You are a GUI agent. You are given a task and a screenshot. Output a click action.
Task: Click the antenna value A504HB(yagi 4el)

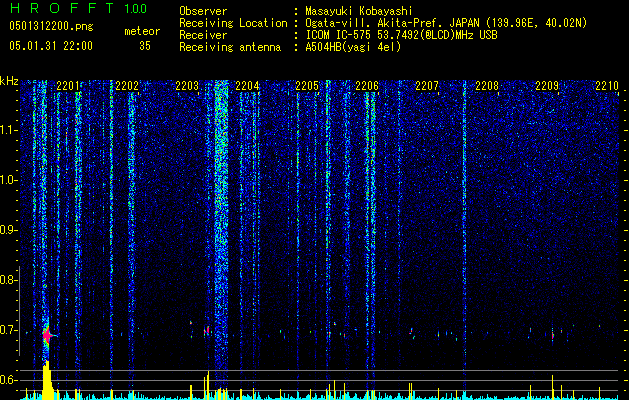point(353,47)
